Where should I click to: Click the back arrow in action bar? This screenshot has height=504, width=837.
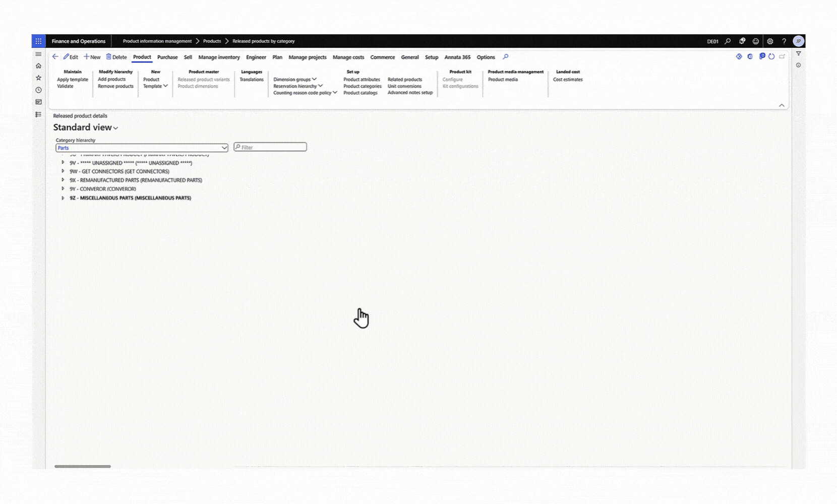(x=55, y=57)
